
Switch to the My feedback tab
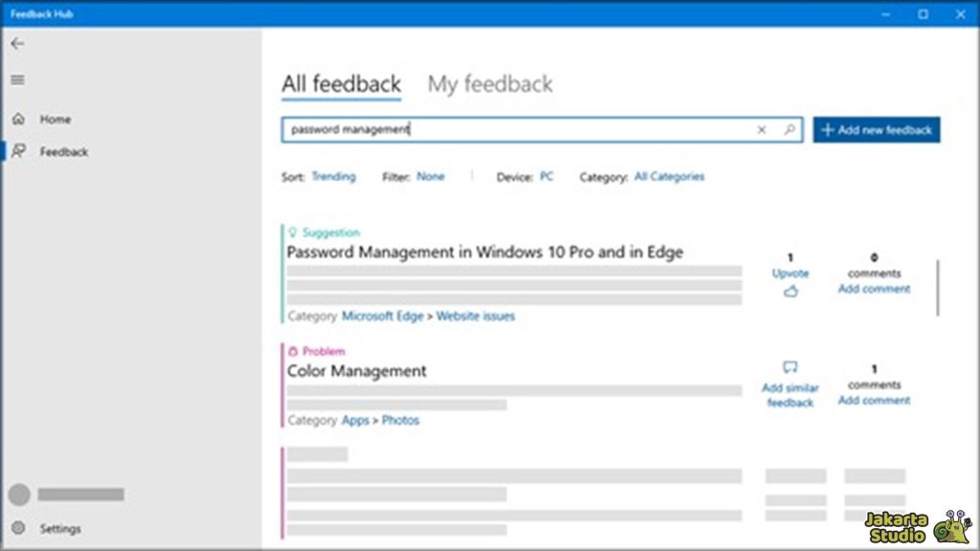pos(490,84)
